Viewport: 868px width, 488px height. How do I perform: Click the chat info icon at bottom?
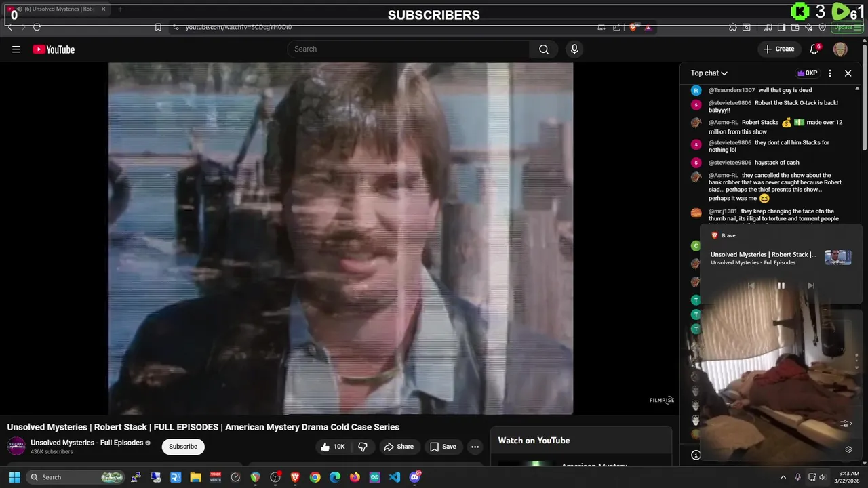(695, 455)
